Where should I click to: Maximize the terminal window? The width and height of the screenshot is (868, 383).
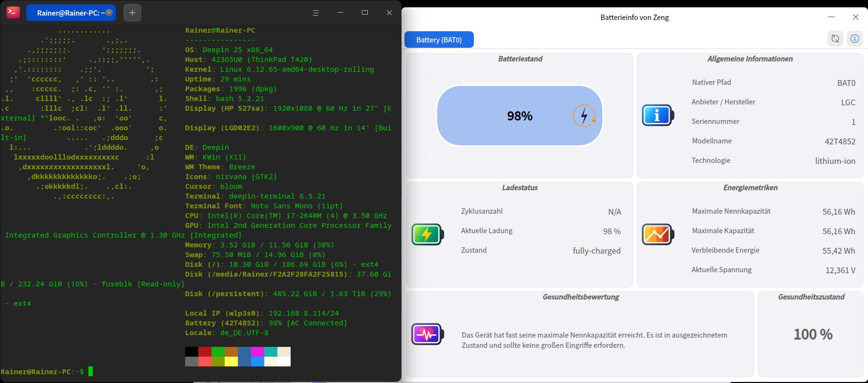click(365, 13)
